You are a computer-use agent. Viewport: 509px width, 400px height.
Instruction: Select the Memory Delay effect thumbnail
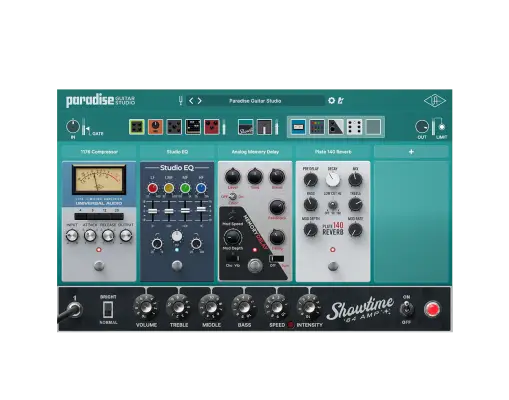coord(335,127)
